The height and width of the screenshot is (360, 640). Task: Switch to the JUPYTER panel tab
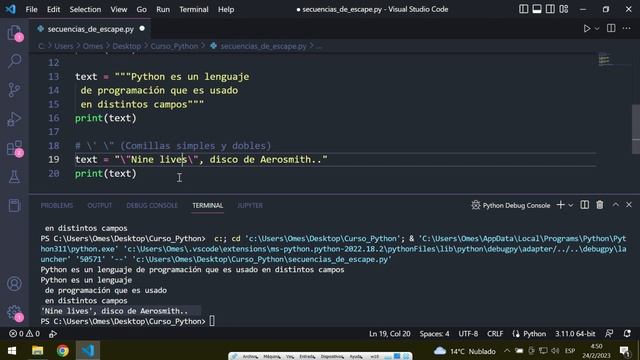point(250,205)
